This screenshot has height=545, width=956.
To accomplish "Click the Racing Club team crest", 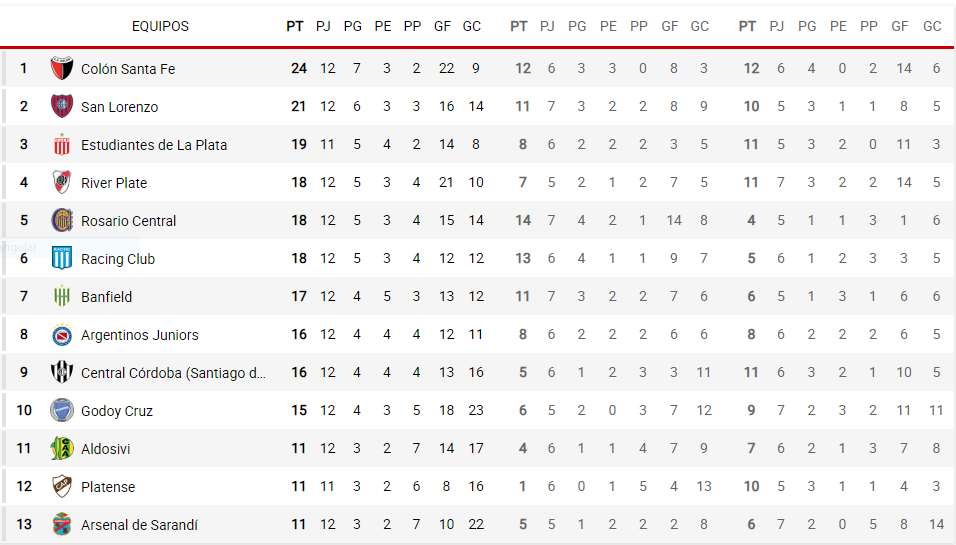I will [62, 258].
